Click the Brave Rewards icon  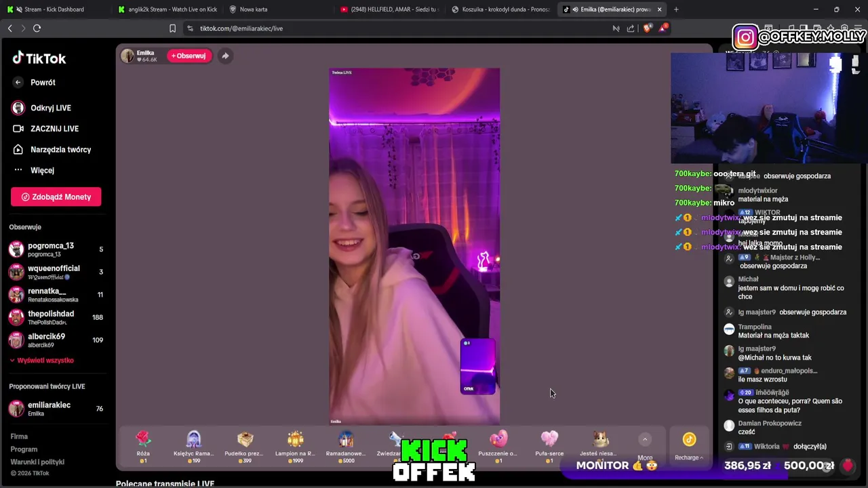tap(663, 28)
